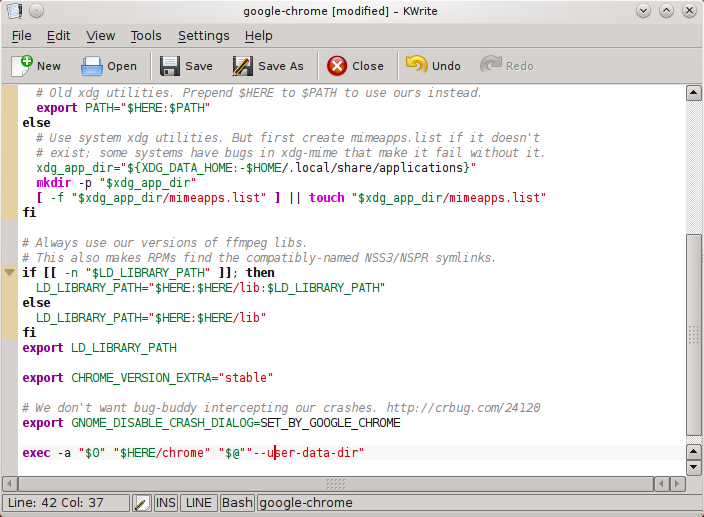Viewport: 704px width, 517px height.
Task: Close the document with the red X icon
Action: pyautogui.click(x=337, y=66)
